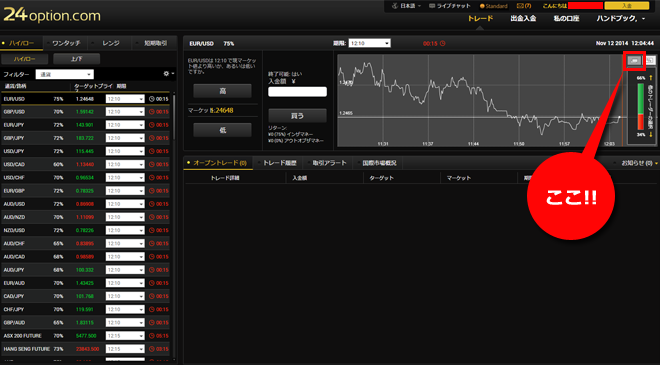Open the 国際市場概況 tab
Viewport: 660px width, 365px height.
(379, 163)
